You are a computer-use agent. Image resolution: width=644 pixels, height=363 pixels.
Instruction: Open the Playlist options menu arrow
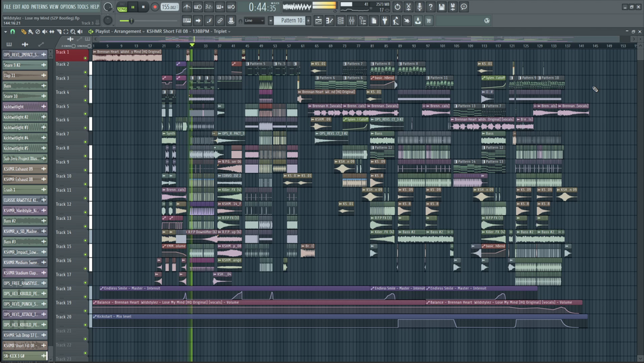(5, 31)
